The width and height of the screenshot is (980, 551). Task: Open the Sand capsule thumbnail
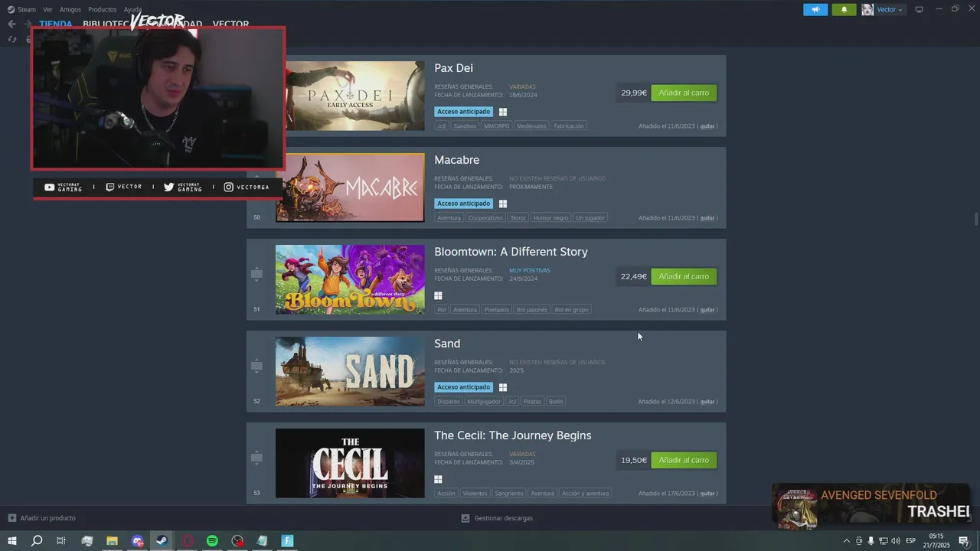tap(350, 371)
